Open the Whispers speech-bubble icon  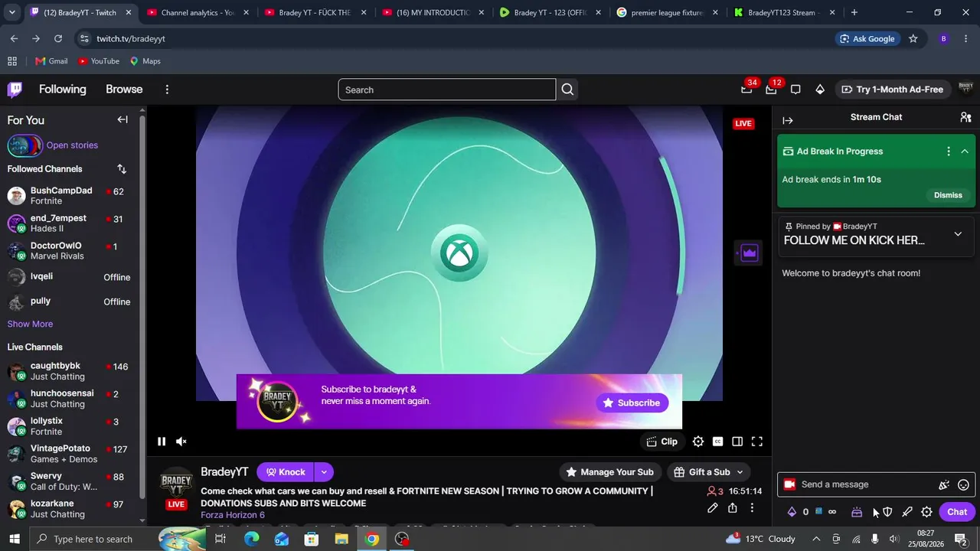[x=795, y=90]
